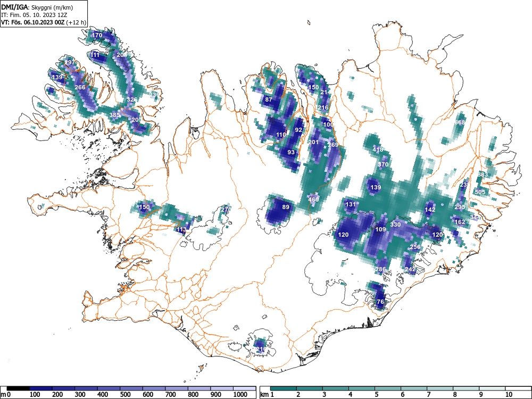The height and width of the screenshot is (399, 532).
Task: Click the 'm 0' label on the legend
Action: tap(6, 394)
